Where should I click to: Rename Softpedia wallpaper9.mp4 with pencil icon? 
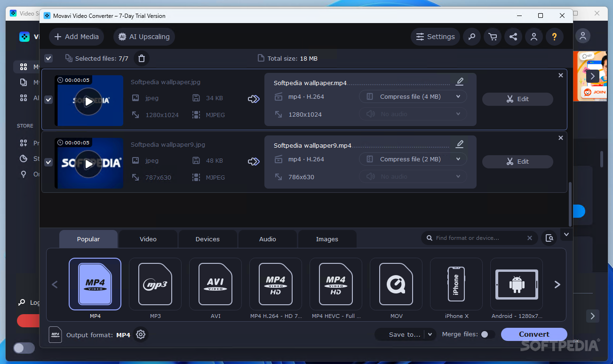[x=460, y=144]
